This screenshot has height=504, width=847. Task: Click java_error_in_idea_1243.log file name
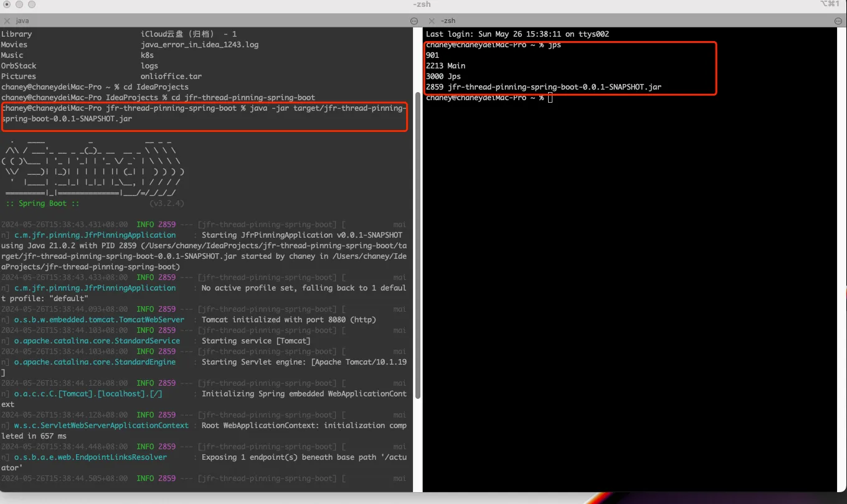click(200, 45)
